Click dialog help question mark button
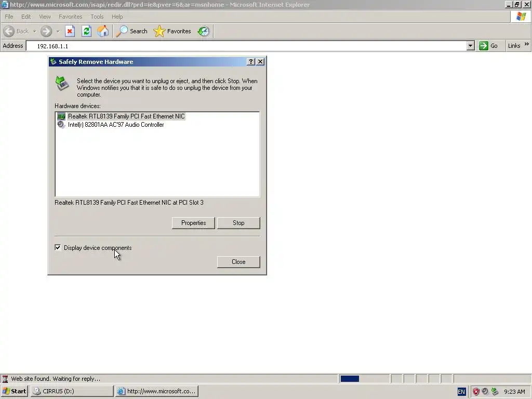 coord(251,61)
